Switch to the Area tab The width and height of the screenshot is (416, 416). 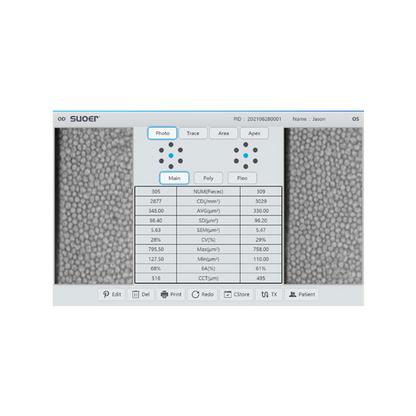click(x=224, y=133)
